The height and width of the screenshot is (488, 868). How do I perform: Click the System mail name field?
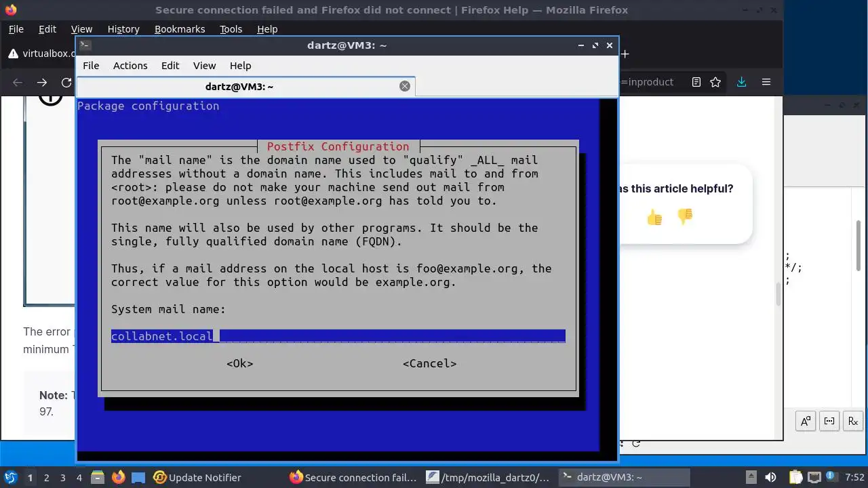(338, 336)
